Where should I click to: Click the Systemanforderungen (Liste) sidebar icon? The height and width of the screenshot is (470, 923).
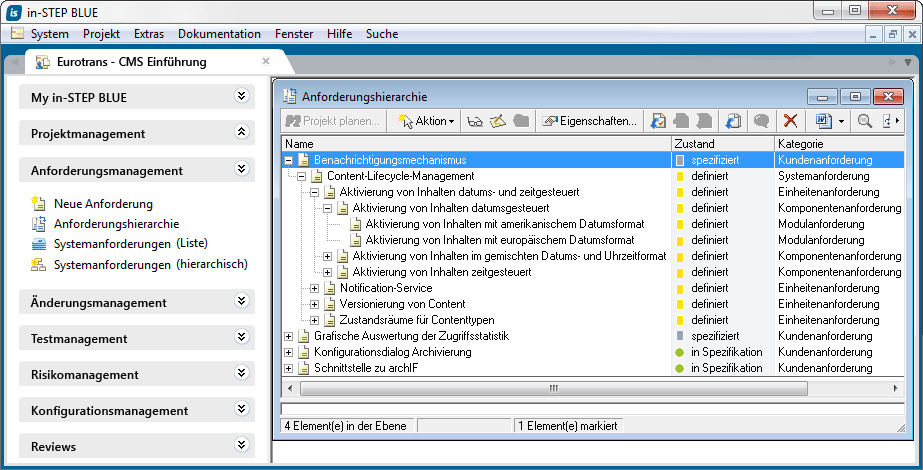tap(39, 244)
